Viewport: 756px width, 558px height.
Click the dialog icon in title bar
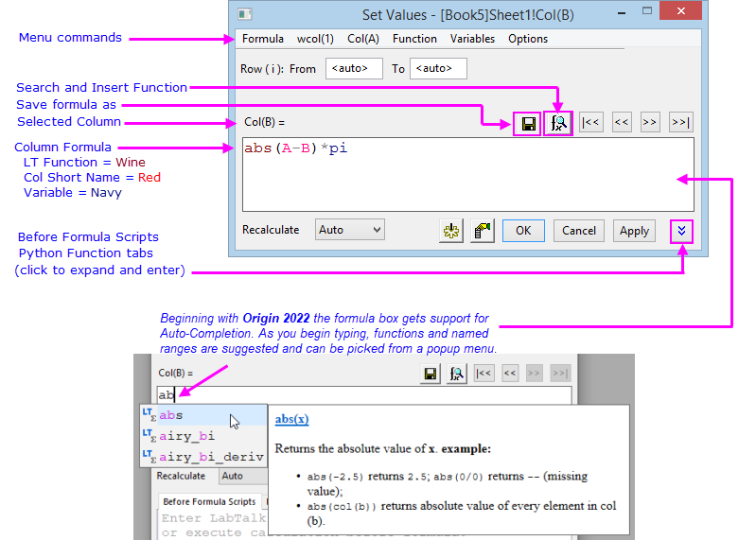tap(245, 14)
